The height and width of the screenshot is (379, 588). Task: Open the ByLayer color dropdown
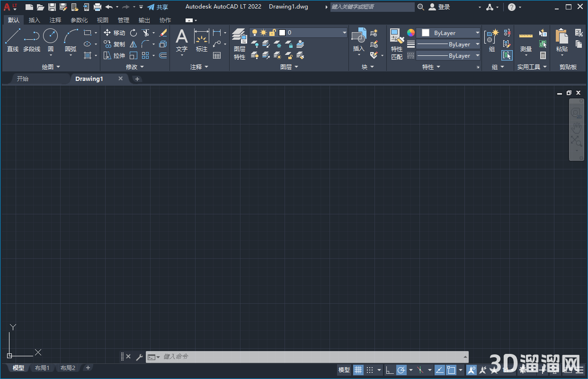coord(448,33)
